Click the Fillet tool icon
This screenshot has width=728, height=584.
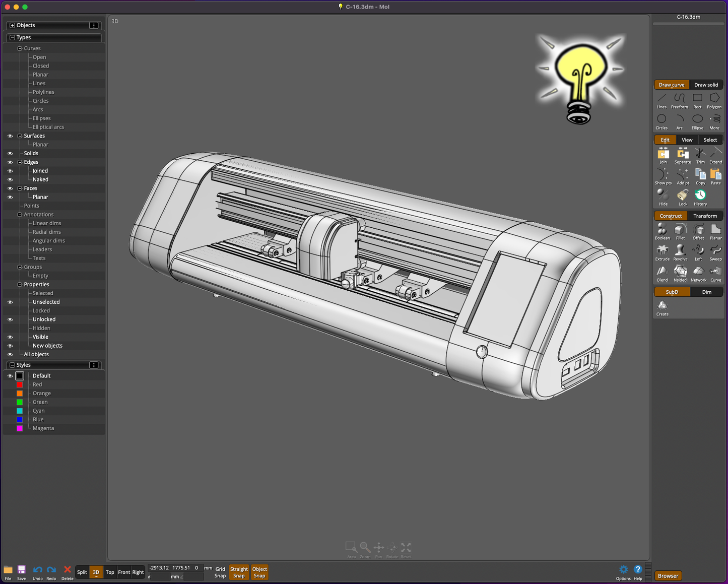680,231
